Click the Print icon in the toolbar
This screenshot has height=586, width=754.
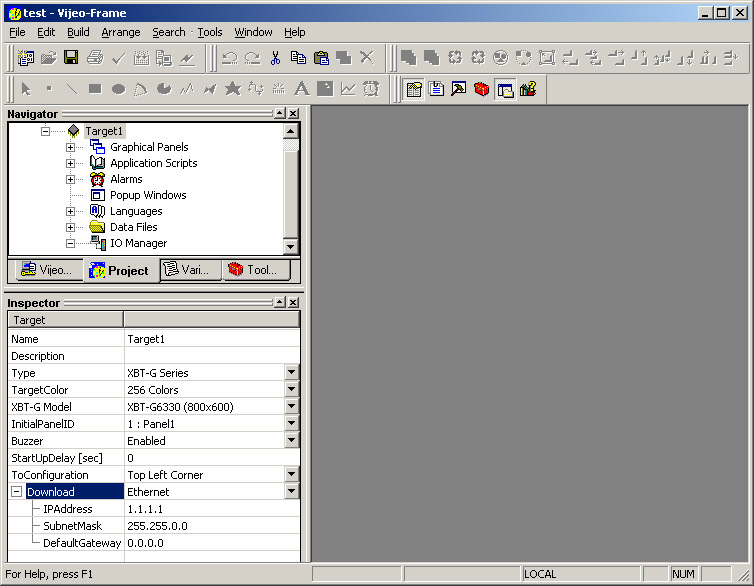[95, 58]
